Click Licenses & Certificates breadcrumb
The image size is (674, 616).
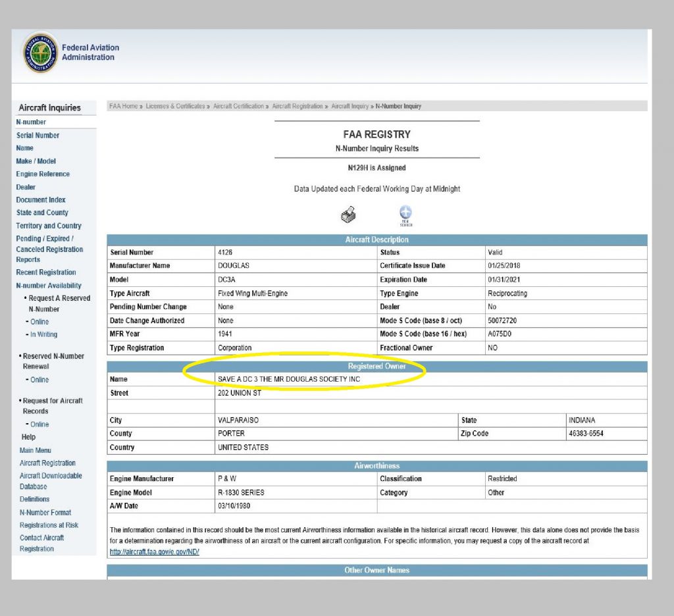175,106
